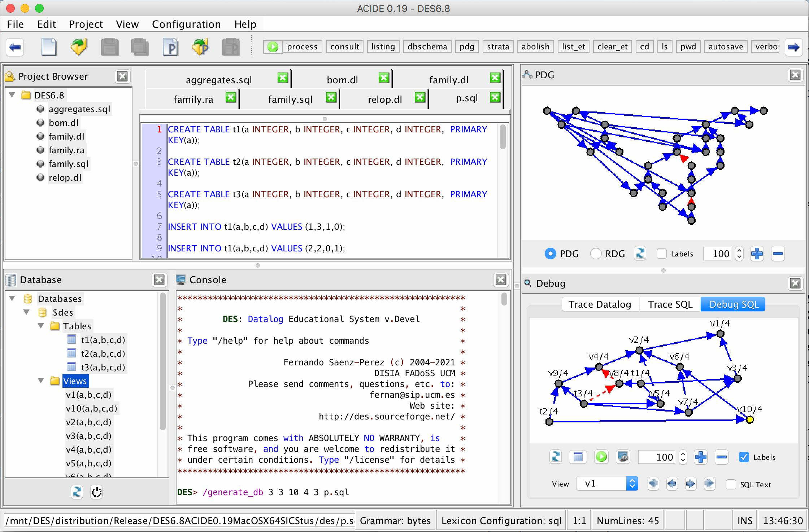Open the Trace Datalog tab
809x532 pixels.
coord(600,304)
